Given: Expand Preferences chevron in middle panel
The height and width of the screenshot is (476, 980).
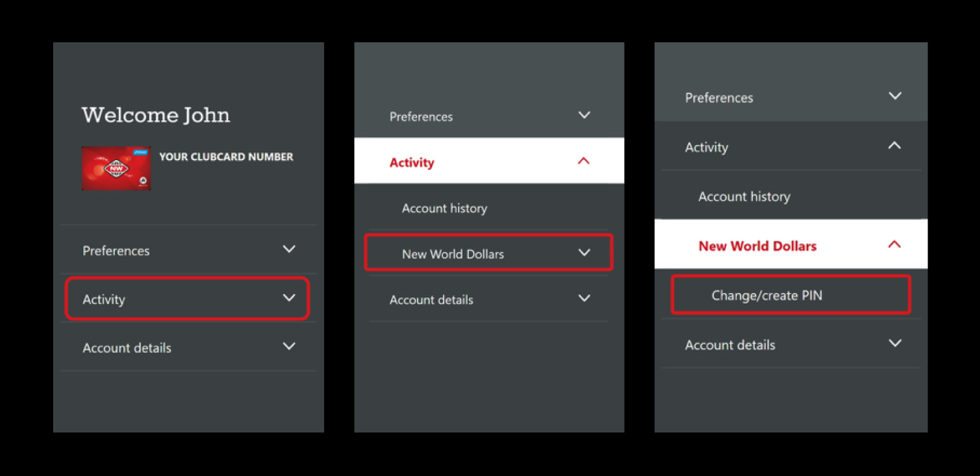Looking at the screenshot, I should coord(584,115).
